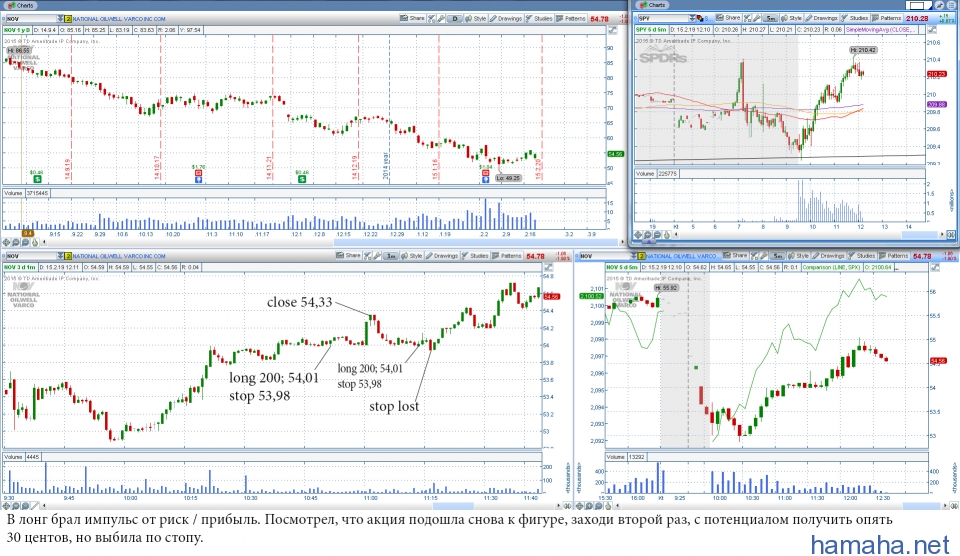Open Drawings menu in SPY chart

(823, 18)
